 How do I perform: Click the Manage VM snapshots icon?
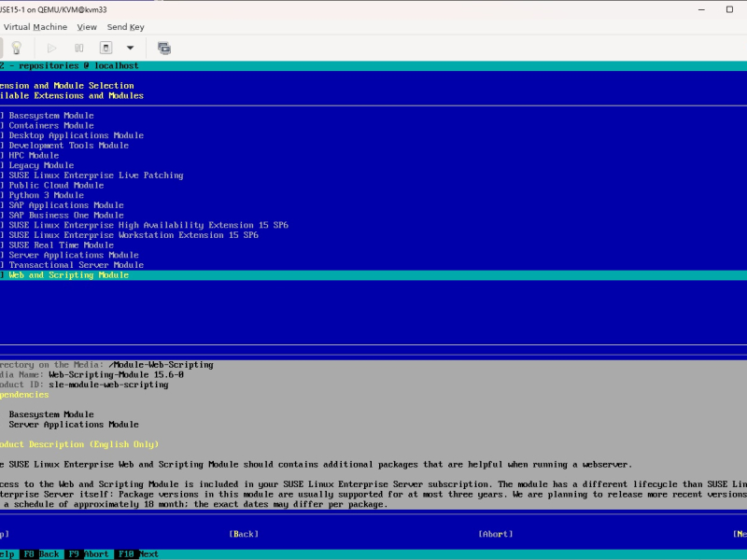[x=164, y=49]
